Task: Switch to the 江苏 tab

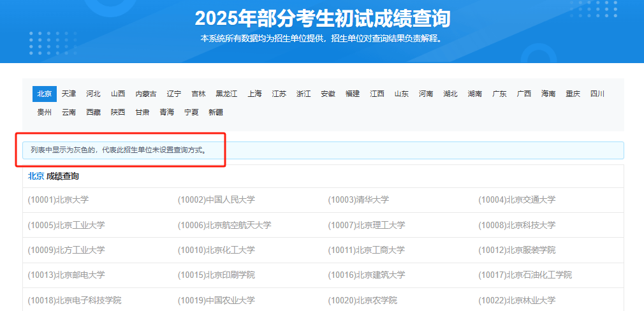Action: point(279,94)
